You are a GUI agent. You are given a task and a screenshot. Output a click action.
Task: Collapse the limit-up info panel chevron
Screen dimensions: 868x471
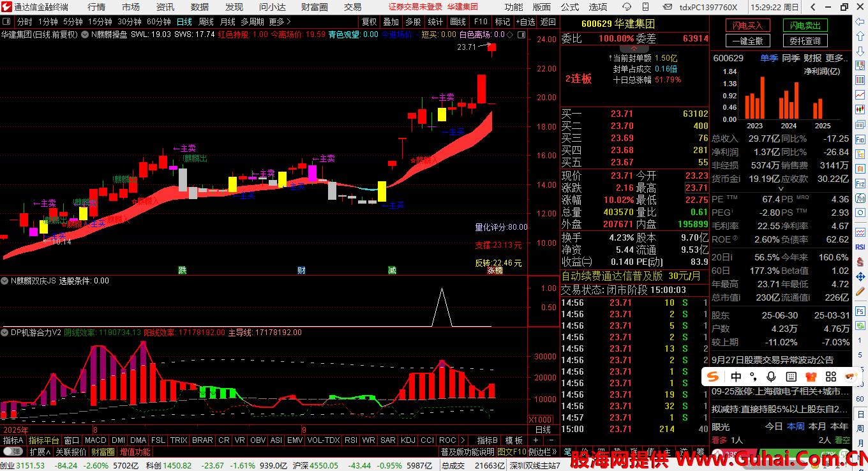click(634, 49)
